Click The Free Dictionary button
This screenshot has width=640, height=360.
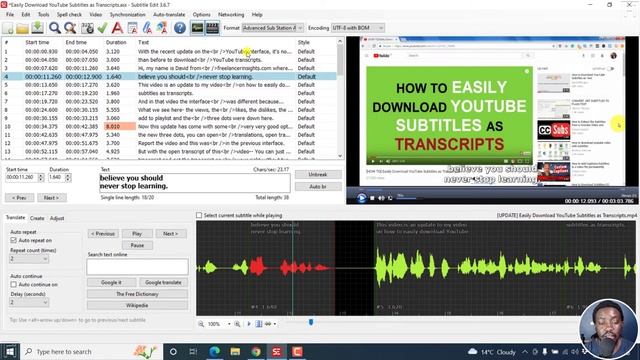(137, 294)
